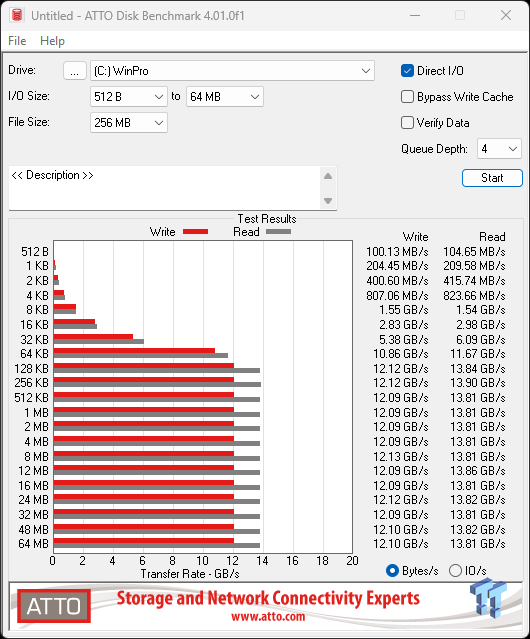Minimize the ATTO Disk Benchmark window

[x=415, y=15]
